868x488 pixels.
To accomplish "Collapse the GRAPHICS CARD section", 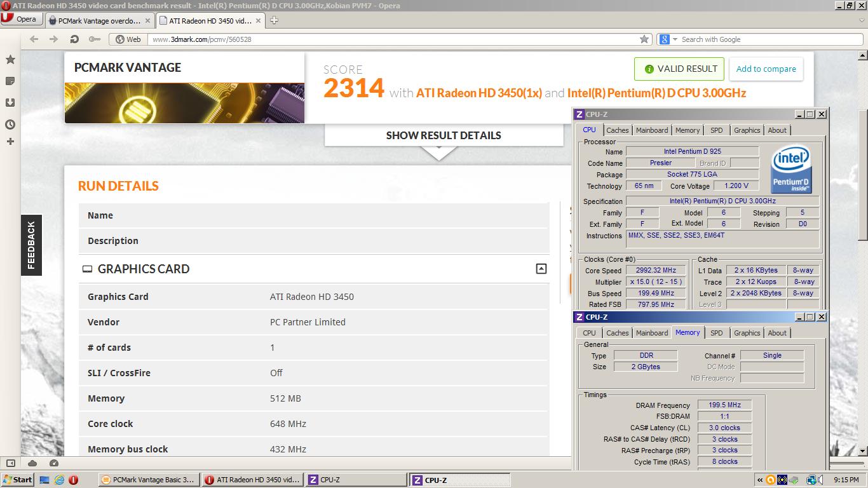I will 541,269.
